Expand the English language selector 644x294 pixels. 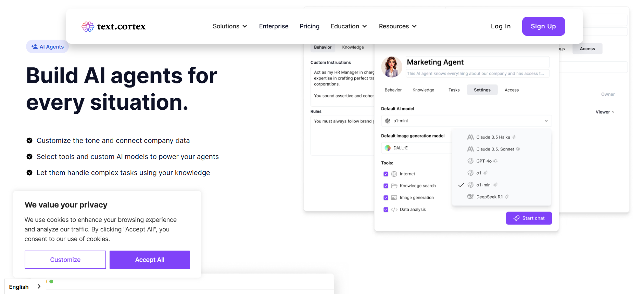pyautogui.click(x=25, y=287)
